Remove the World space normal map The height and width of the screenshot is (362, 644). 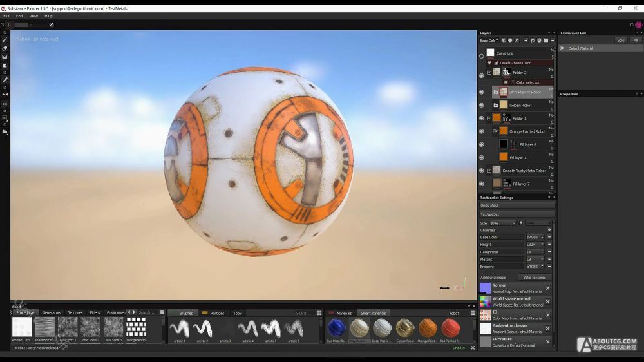pyautogui.click(x=547, y=301)
